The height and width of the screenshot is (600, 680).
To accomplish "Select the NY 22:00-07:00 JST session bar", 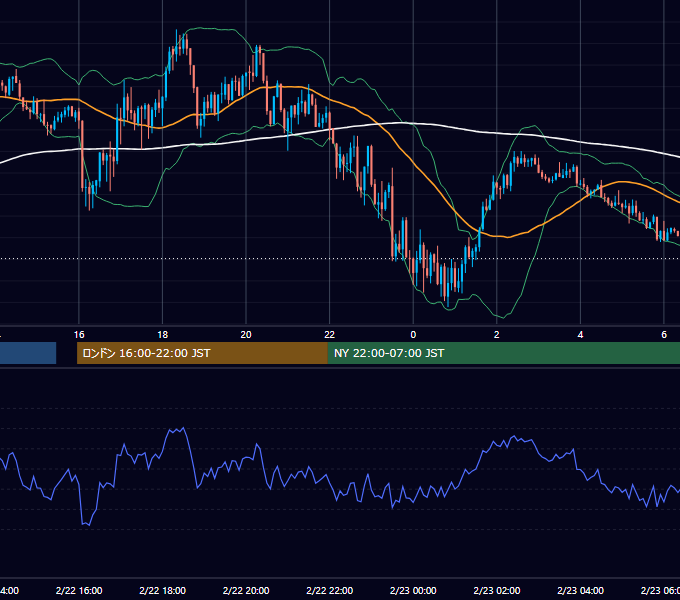I will click(x=503, y=353).
